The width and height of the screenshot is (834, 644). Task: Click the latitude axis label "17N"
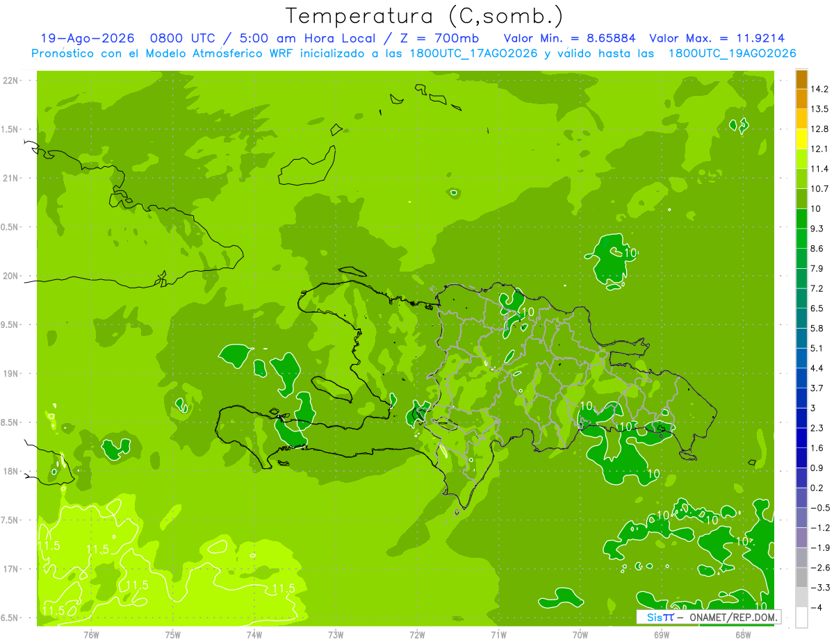pyautogui.click(x=11, y=570)
